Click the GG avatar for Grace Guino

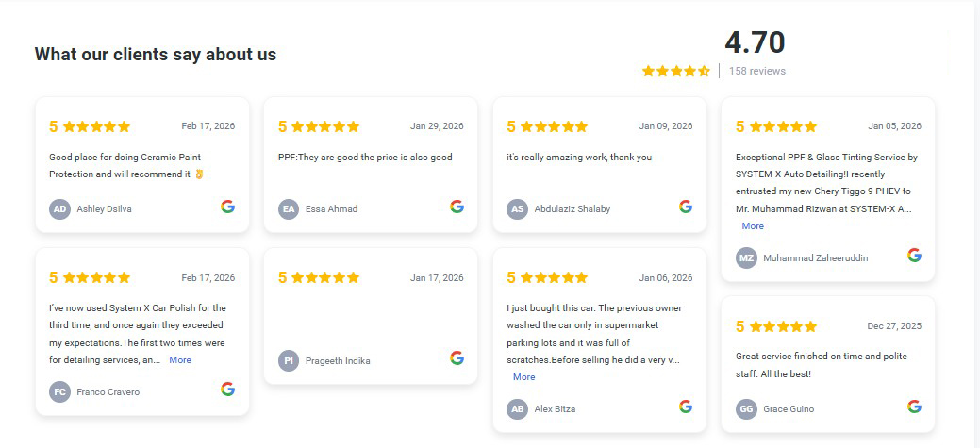(746, 409)
